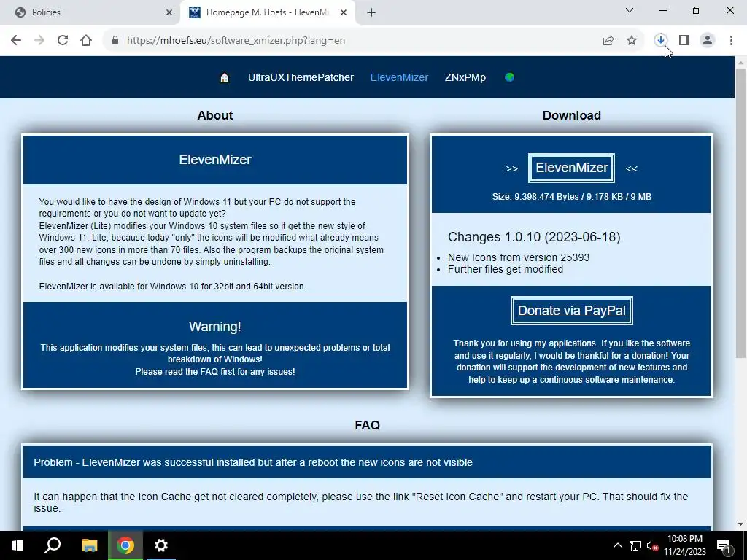Toggle the browser side panel
Viewport: 747px width, 560px height.
coord(684,41)
